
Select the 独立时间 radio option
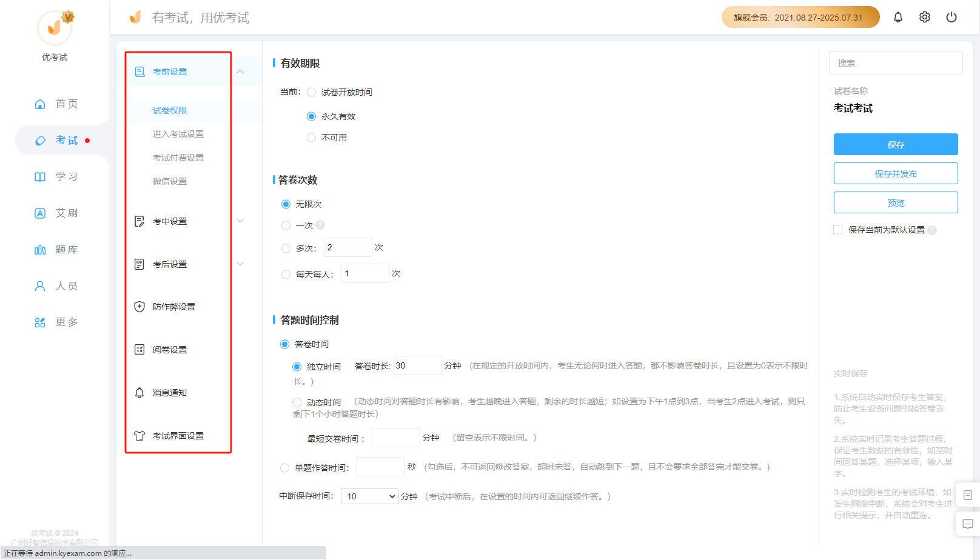click(297, 367)
